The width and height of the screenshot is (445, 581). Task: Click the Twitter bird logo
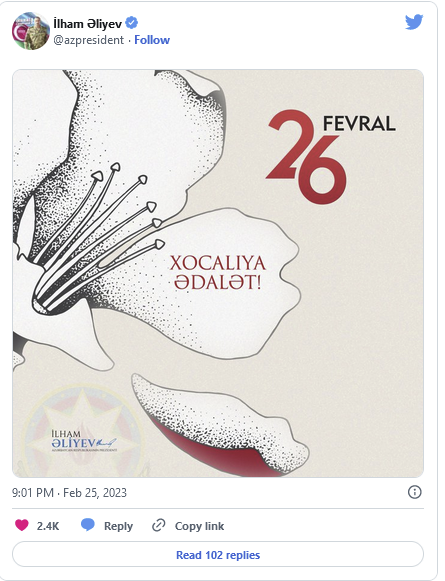tap(414, 22)
